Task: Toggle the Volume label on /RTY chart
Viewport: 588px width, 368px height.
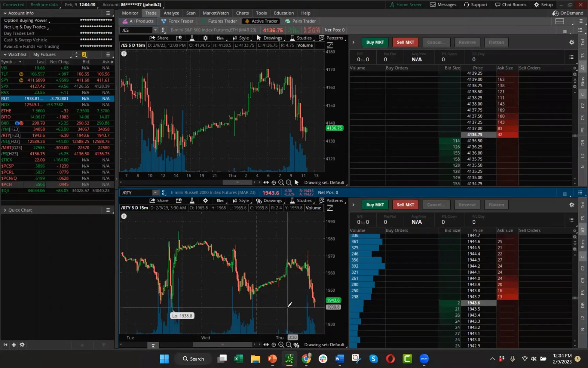Action: (313, 208)
